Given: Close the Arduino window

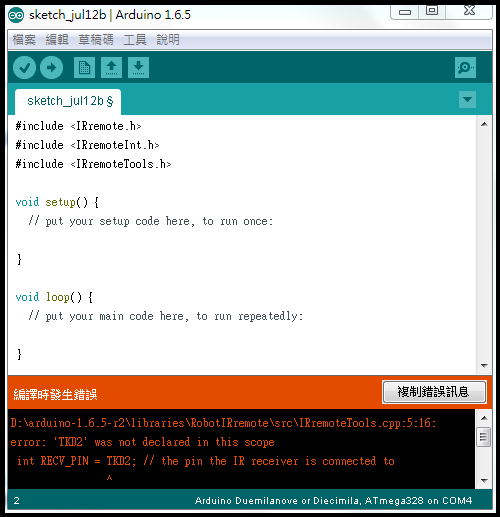Looking at the screenshot, I should click(469, 11).
